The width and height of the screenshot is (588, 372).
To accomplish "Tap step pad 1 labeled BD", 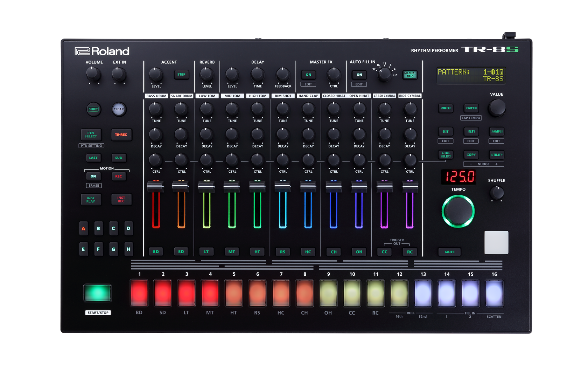I will click(x=139, y=293).
